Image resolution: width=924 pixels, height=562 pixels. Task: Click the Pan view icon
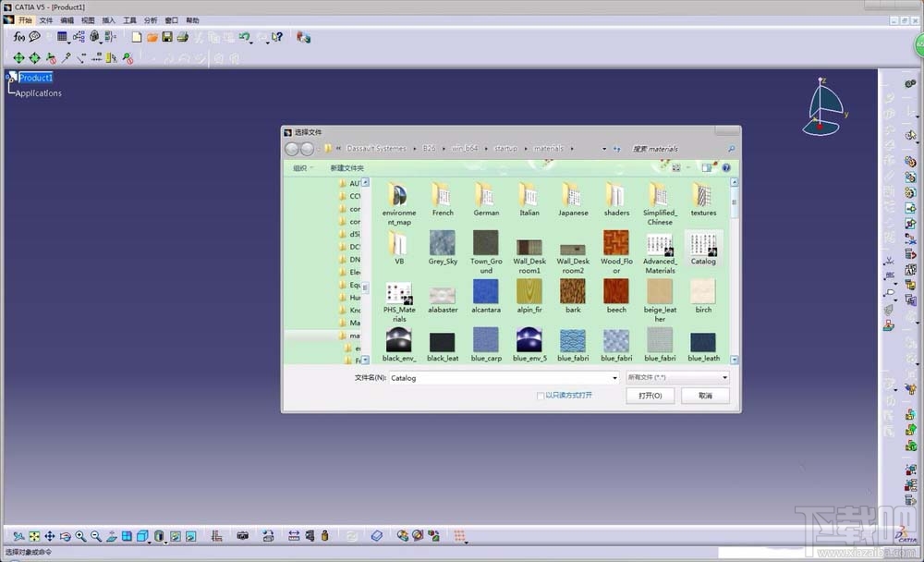pos(50,536)
